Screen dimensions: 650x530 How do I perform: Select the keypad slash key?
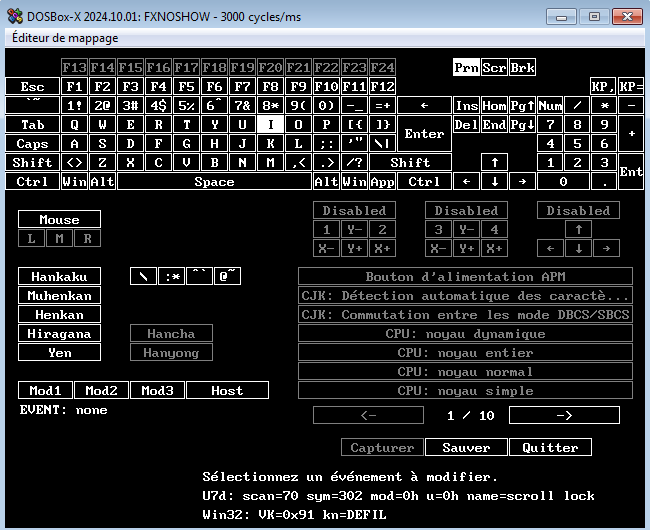point(577,106)
